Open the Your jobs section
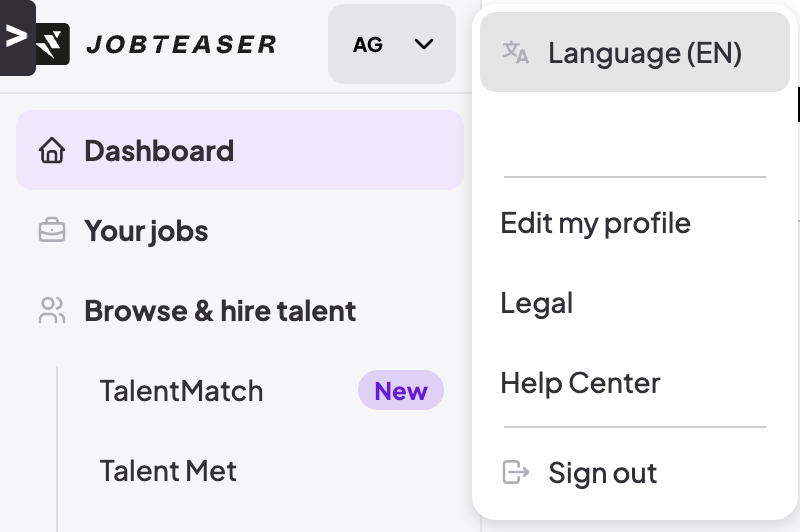Image resolution: width=800 pixels, height=532 pixels. click(146, 231)
